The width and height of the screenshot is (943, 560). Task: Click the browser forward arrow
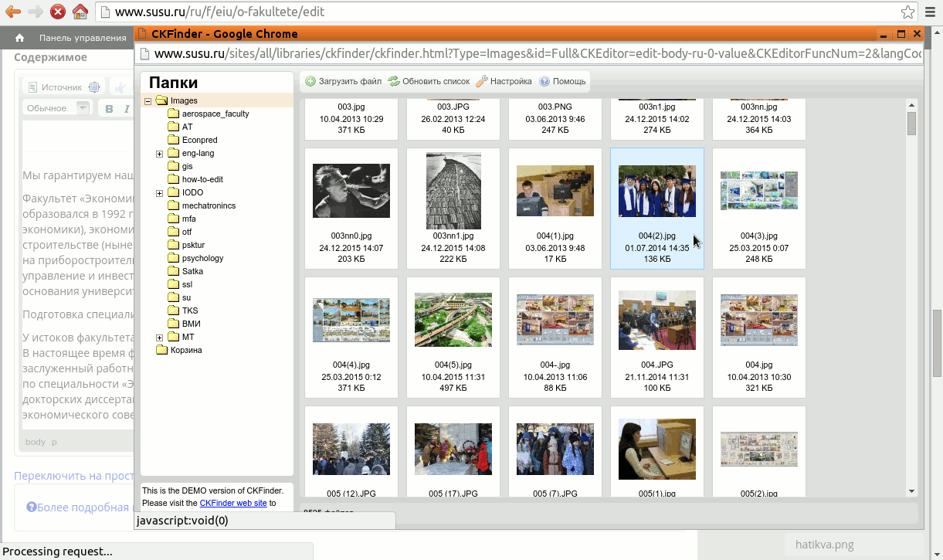(35, 12)
